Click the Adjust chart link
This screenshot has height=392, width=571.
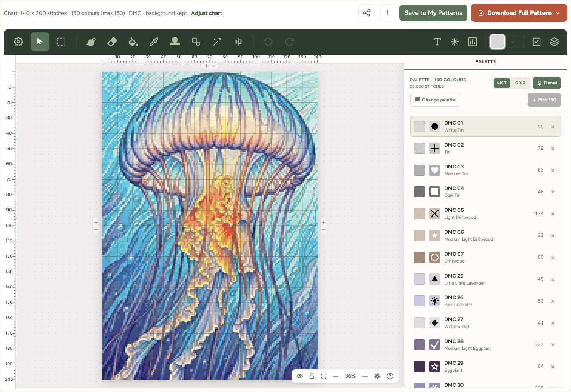click(x=206, y=13)
